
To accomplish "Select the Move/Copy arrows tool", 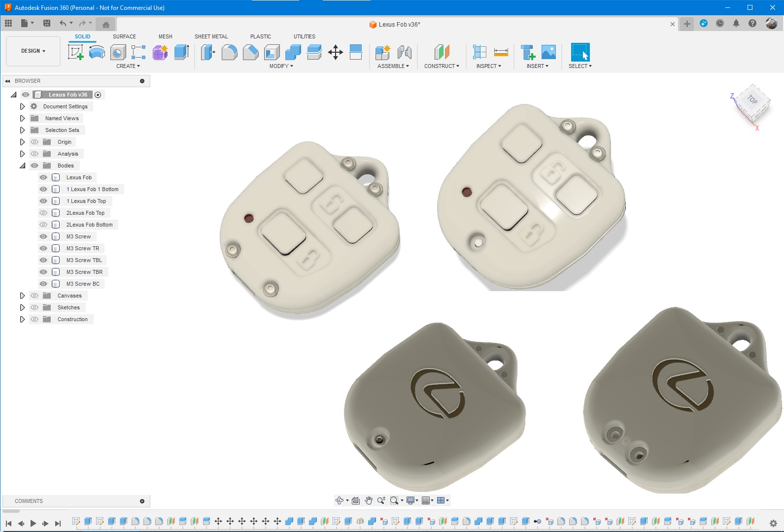I will click(x=335, y=52).
